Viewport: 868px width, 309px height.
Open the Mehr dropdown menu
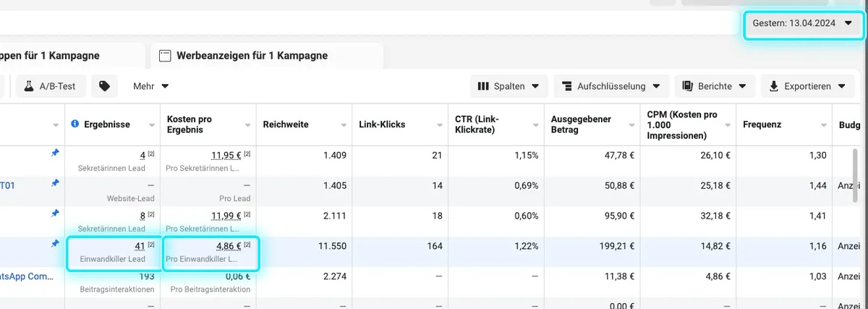click(x=151, y=86)
